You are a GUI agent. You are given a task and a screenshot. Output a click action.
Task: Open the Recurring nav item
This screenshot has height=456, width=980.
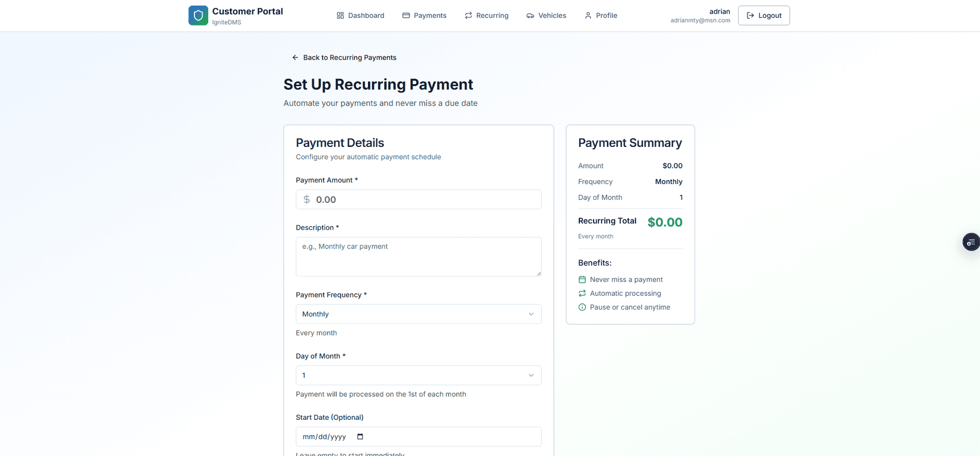click(486, 15)
